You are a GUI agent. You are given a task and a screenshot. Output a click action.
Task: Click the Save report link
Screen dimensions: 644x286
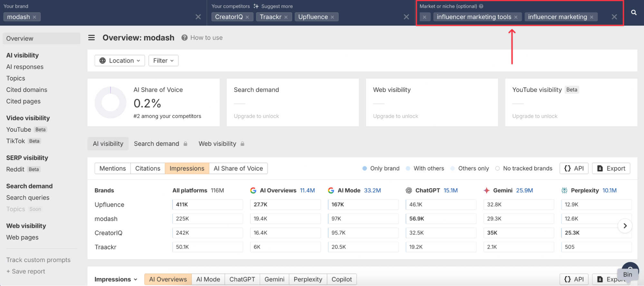pyautogui.click(x=26, y=272)
